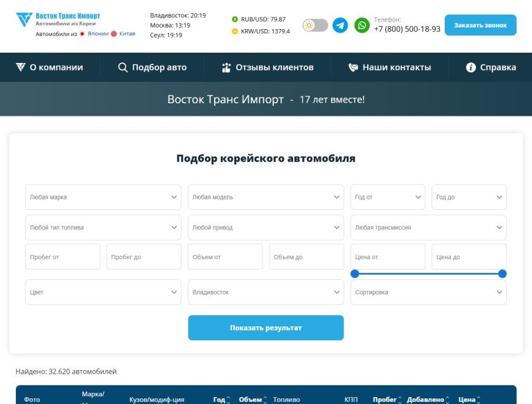This screenshot has height=404, width=532.
Task: Click the Пробег до input field
Action: [144, 256]
